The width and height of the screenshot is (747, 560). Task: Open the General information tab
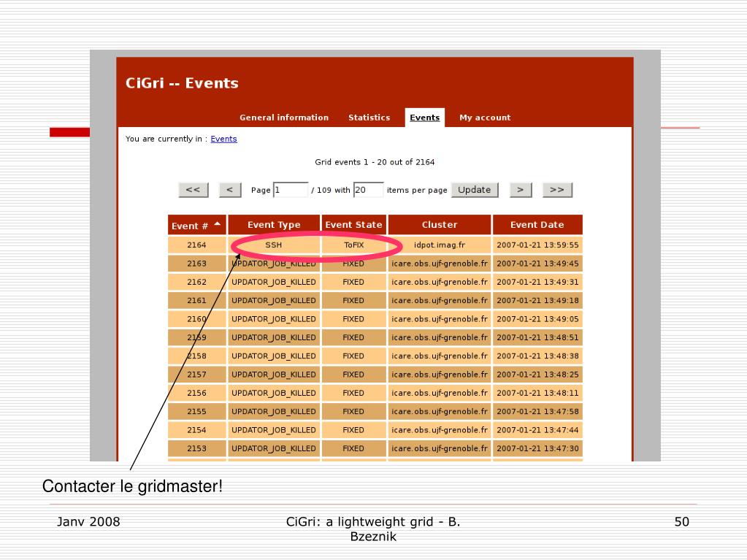pyautogui.click(x=284, y=118)
